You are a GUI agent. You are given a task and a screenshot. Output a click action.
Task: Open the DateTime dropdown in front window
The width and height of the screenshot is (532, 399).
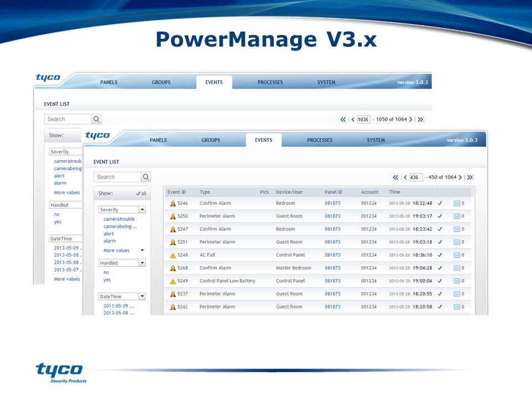pos(142,296)
